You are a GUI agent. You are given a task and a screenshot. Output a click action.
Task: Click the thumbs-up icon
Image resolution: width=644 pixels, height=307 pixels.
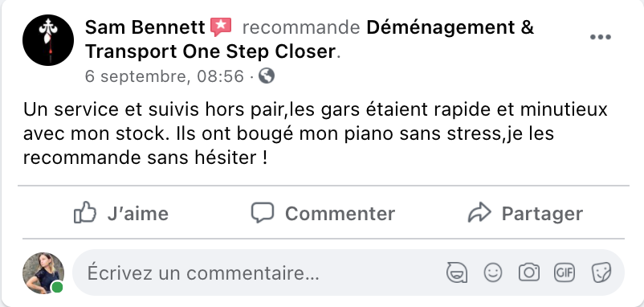pyautogui.click(x=85, y=212)
